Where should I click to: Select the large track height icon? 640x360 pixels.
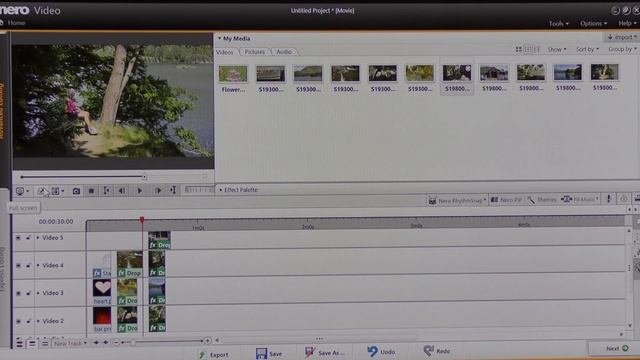tap(19, 343)
